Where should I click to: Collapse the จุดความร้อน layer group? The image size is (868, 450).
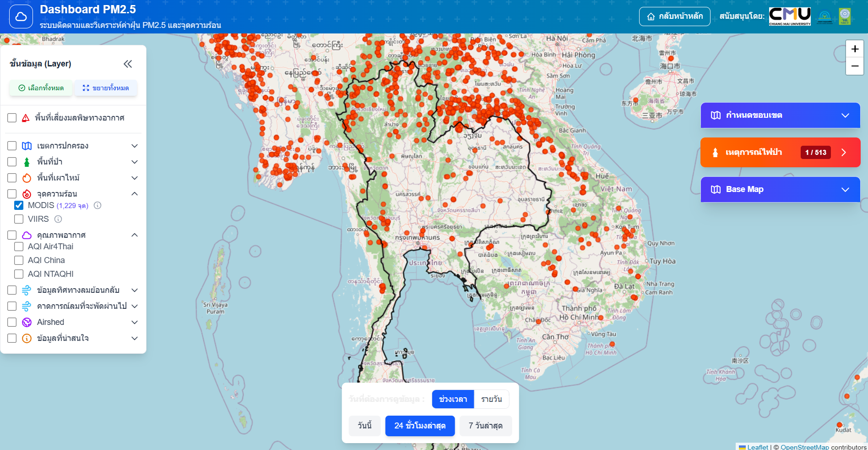point(135,194)
